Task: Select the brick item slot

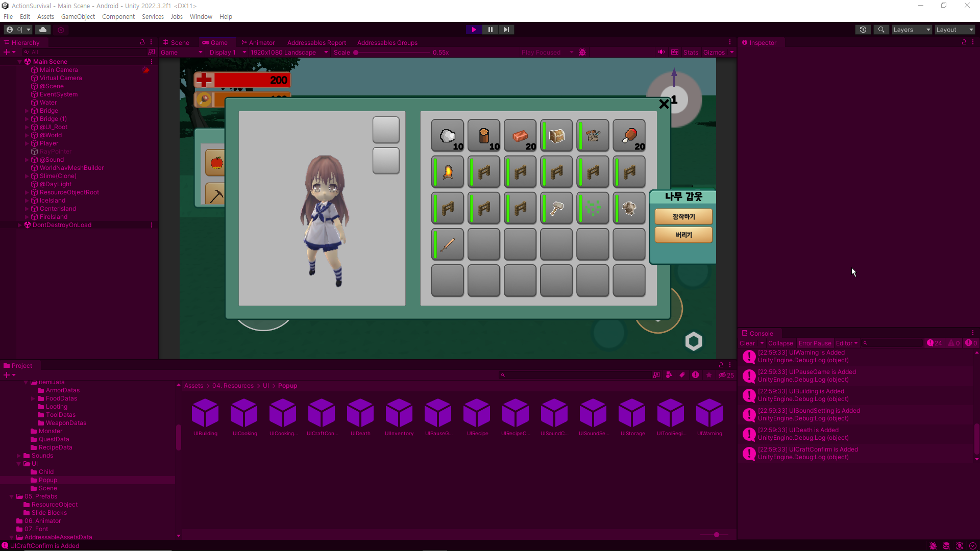Action: click(x=520, y=136)
